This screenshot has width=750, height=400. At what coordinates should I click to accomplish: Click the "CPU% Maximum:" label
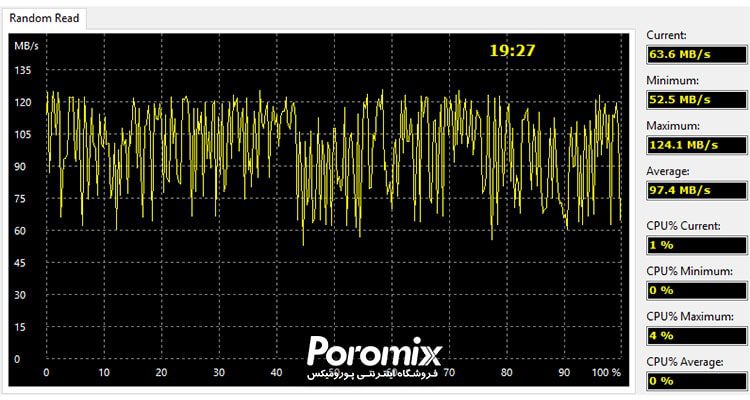click(690, 317)
